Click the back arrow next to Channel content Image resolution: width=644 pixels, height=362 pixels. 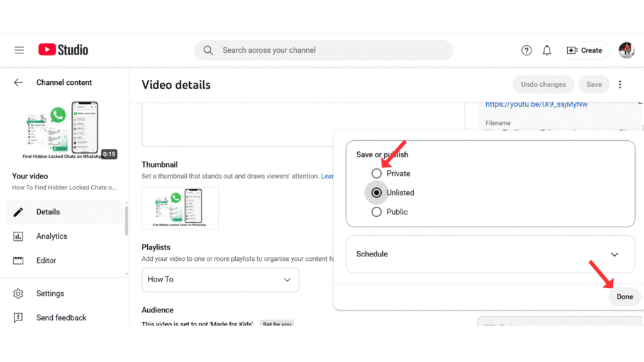click(18, 82)
